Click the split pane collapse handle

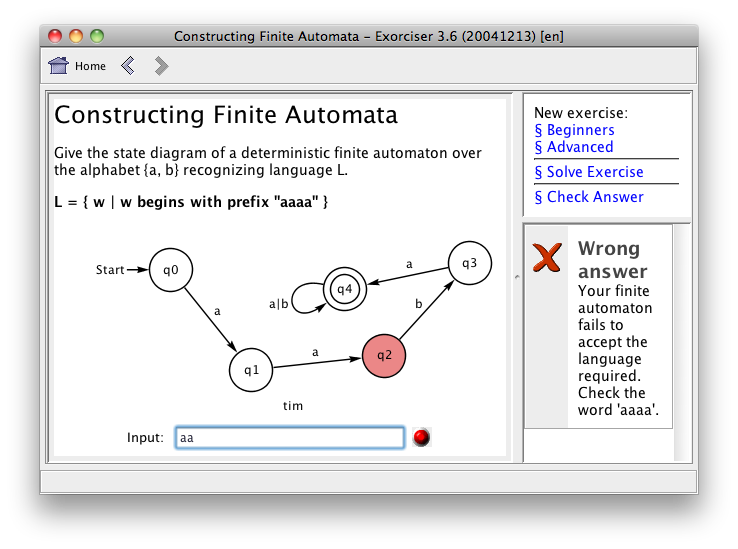coord(517,277)
